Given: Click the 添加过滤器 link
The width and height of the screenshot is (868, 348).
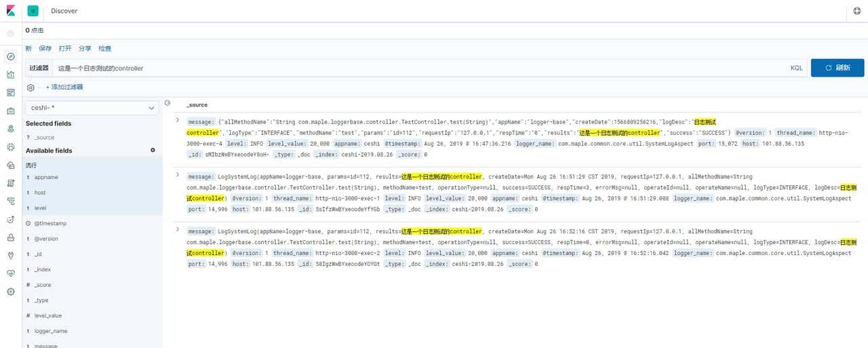Looking at the screenshot, I should (x=64, y=88).
